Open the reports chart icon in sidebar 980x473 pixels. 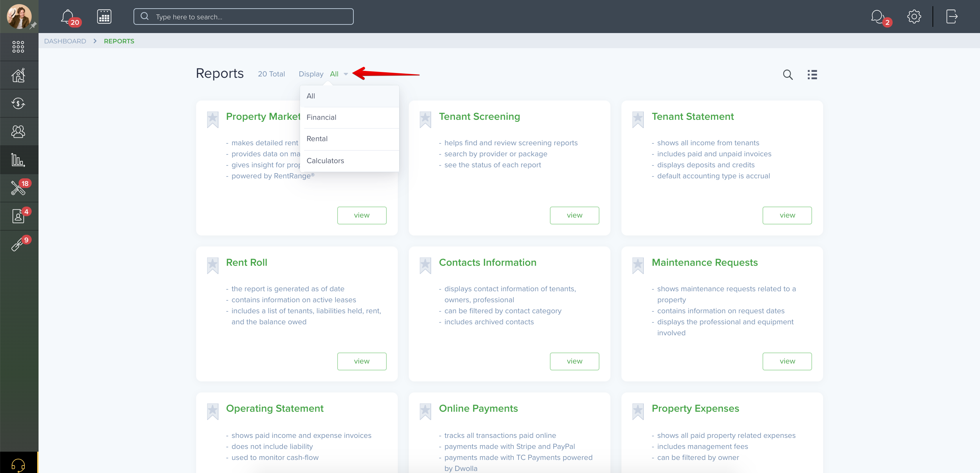[18, 159]
